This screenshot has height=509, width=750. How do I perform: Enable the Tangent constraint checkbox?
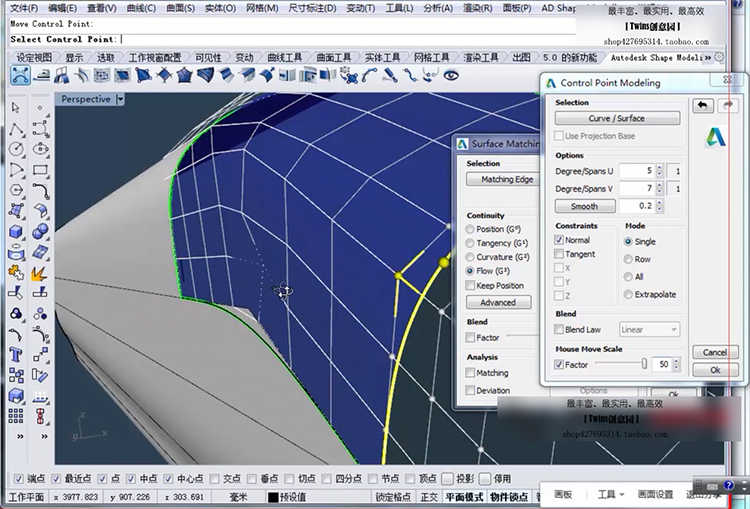point(559,254)
